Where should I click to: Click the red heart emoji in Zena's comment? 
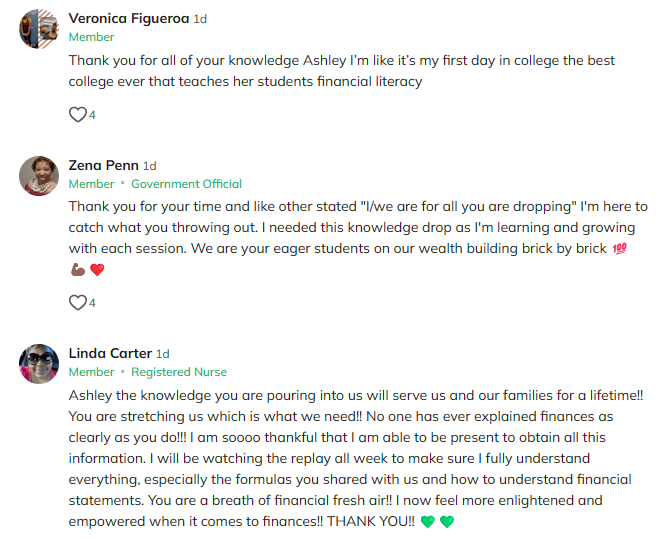click(97, 270)
